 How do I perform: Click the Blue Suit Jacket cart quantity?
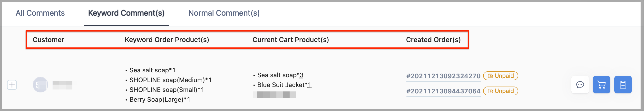[x=310, y=85]
